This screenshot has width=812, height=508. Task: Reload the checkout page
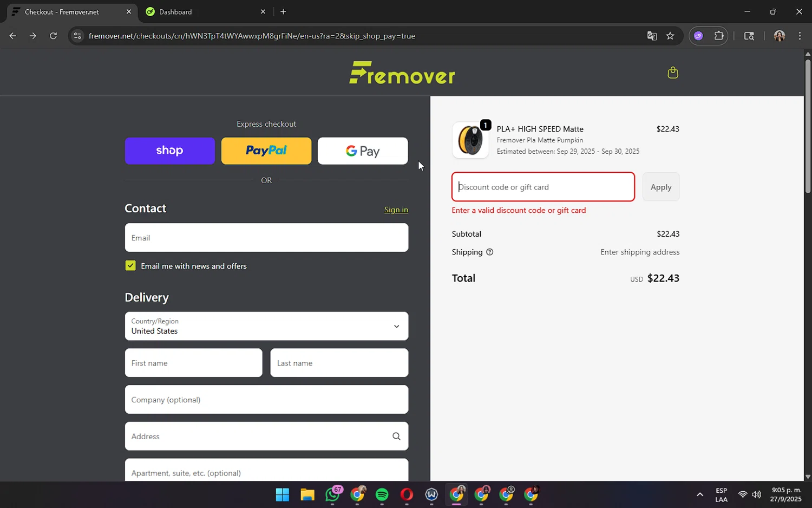pos(53,36)
